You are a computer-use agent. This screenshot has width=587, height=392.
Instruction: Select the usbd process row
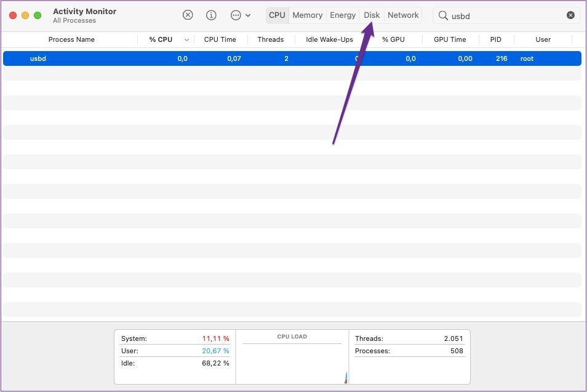(x=292, y=58)
